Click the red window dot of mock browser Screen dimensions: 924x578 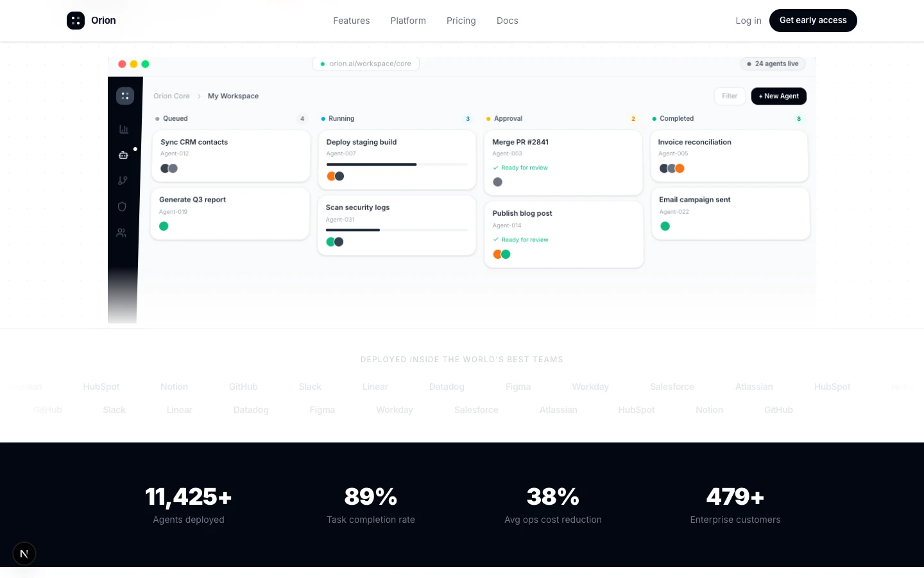click(122, 64)
